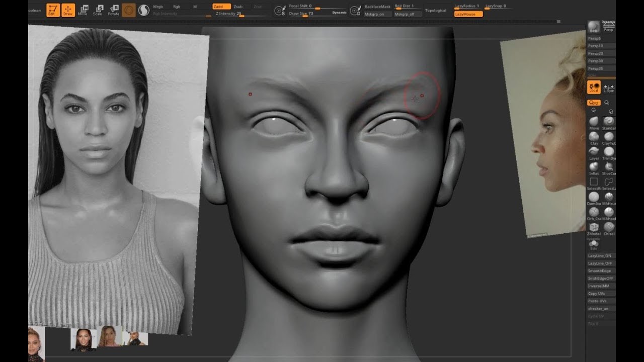Select the Move brush
Image resolution: width=644 pixels, height=362 pixels.
594,123
